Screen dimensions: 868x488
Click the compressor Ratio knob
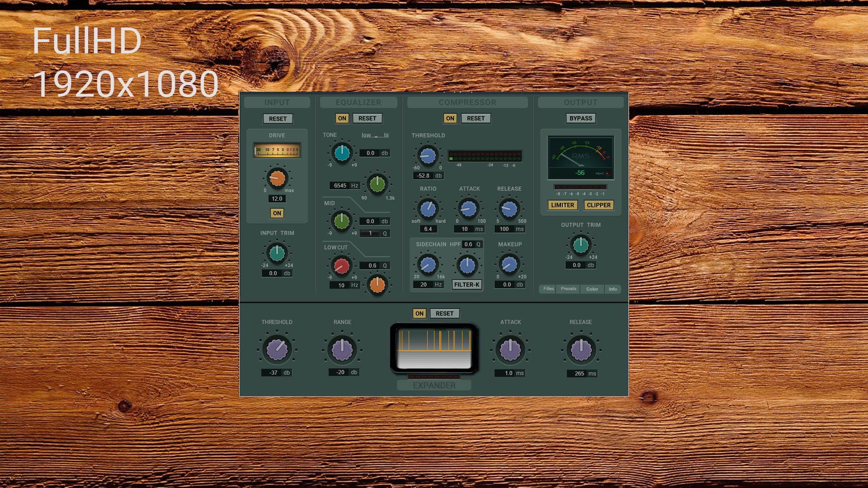point(428,209)
